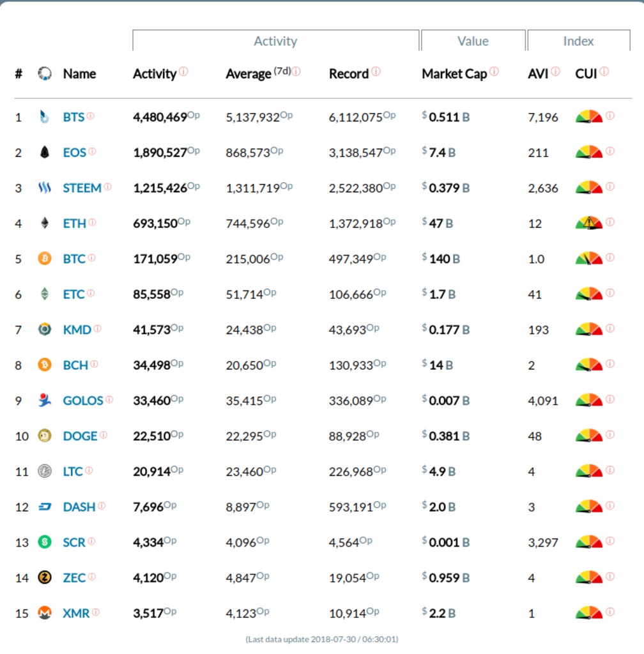The image size is (644, 654).
Task: Click the ETC coin logo icon
Action: [45, 294]
